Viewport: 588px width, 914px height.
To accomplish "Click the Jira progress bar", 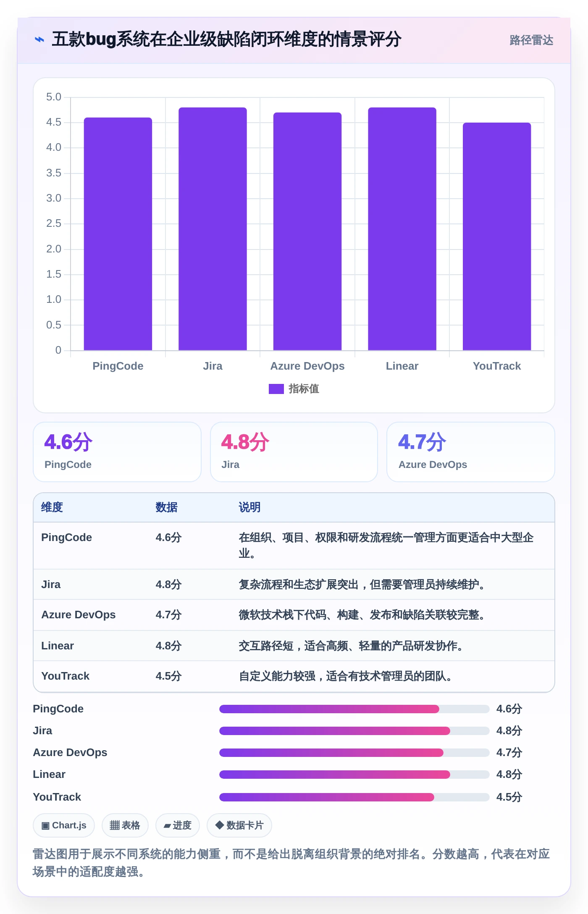I will pos(354,731).
